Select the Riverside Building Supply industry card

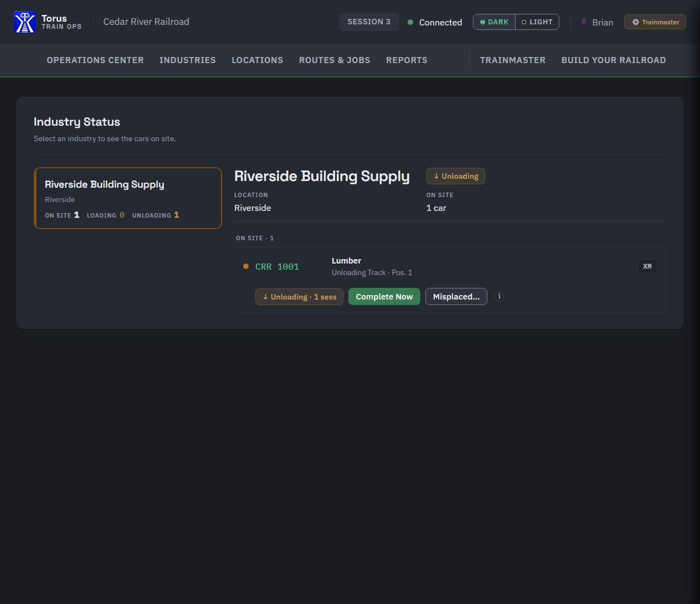[128, 198]
